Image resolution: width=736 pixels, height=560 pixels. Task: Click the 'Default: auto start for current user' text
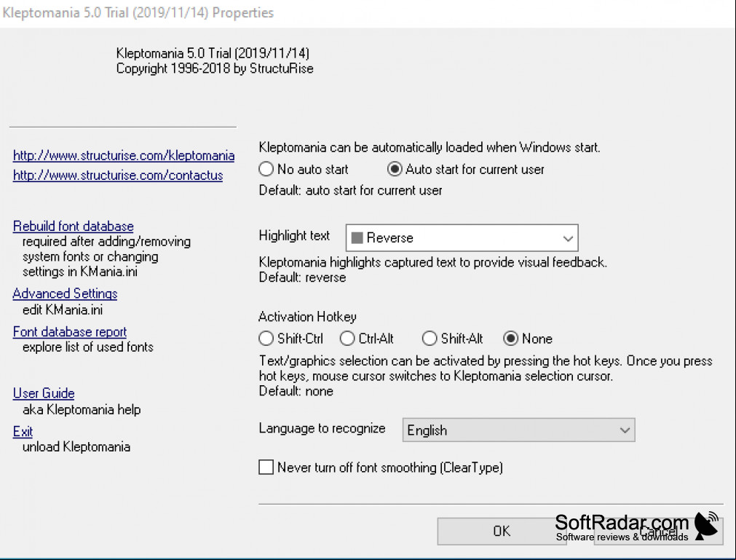pyautogui.click(x=351, y=191)
